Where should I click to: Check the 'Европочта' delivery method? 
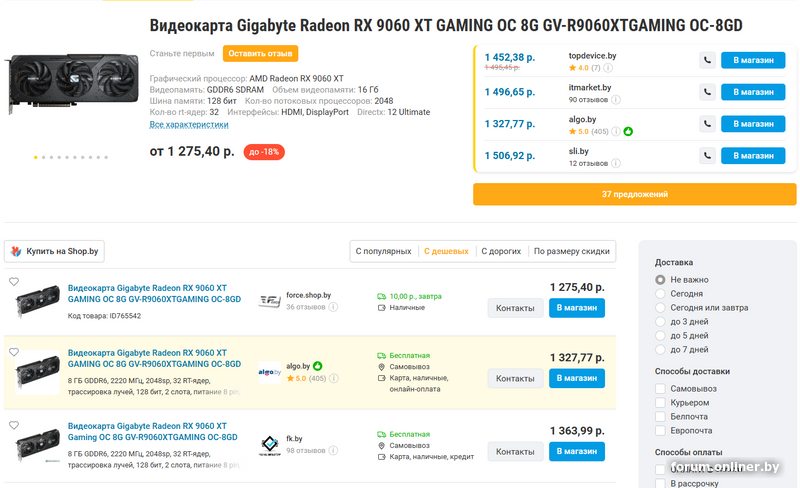(660, 430)
